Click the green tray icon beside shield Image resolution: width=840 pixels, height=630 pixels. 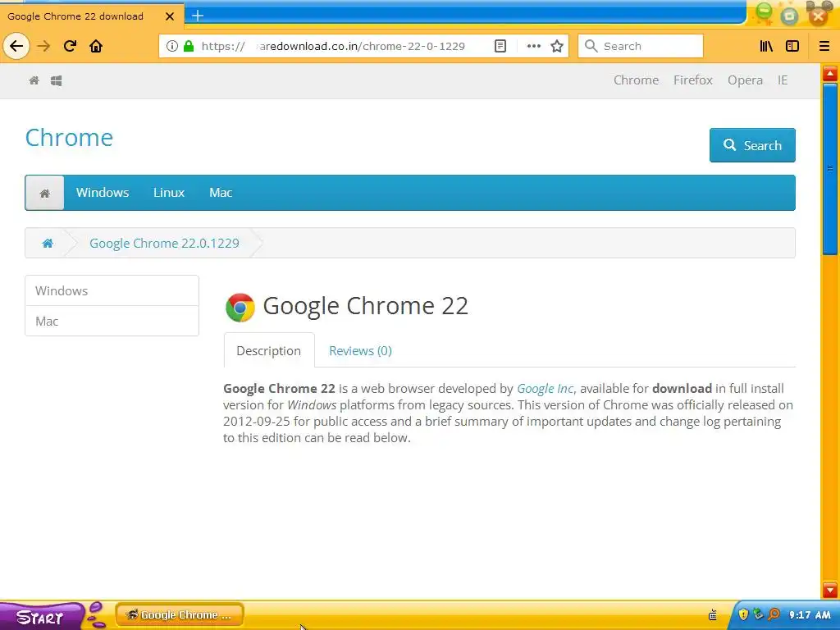758,614
